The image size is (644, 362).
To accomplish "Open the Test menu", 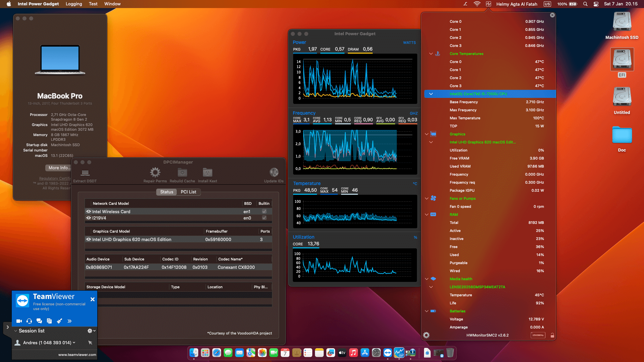I will click(93, 4).
